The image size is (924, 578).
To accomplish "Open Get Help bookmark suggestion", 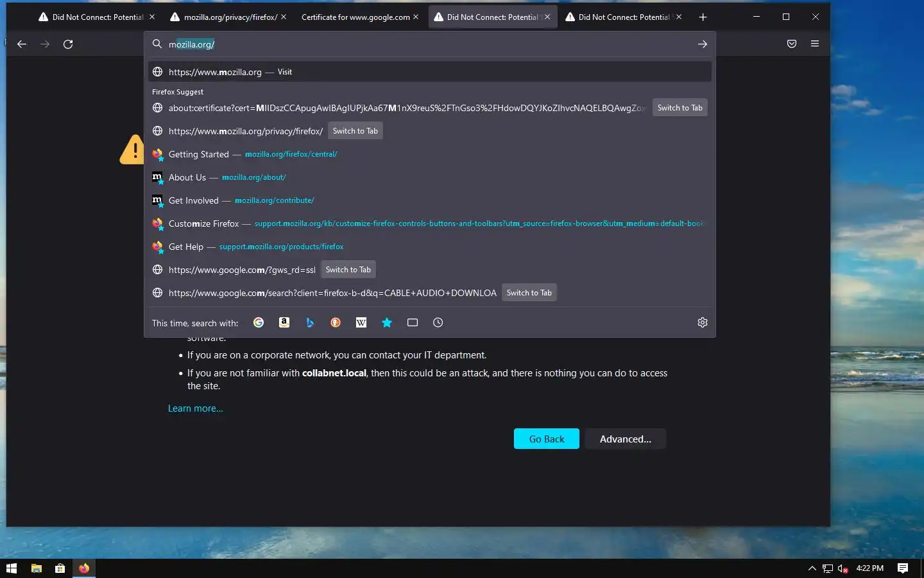I will tap(430, 247).
